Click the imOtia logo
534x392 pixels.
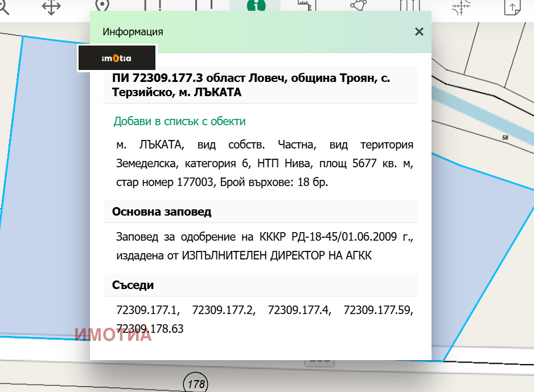(116, 57)
